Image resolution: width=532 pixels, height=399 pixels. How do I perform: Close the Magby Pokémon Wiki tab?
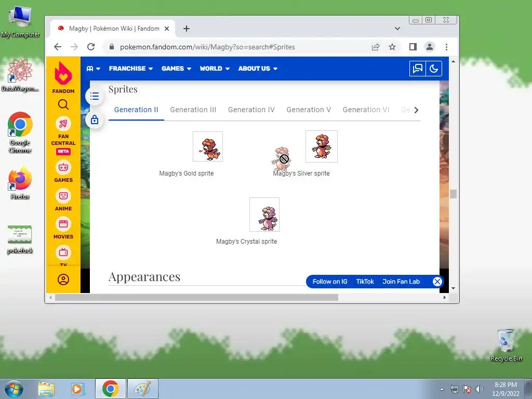pyautogui.click(x=167, y=29)
